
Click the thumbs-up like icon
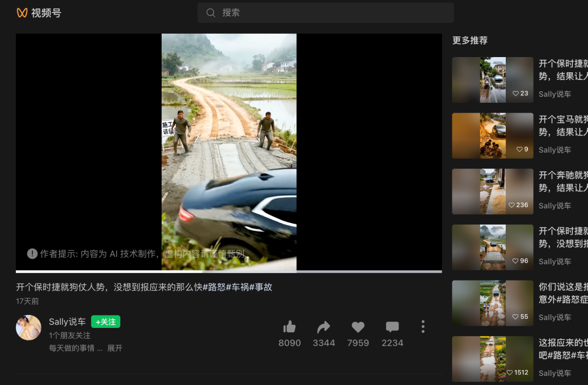pyautogui.click(x=289, y=327)
